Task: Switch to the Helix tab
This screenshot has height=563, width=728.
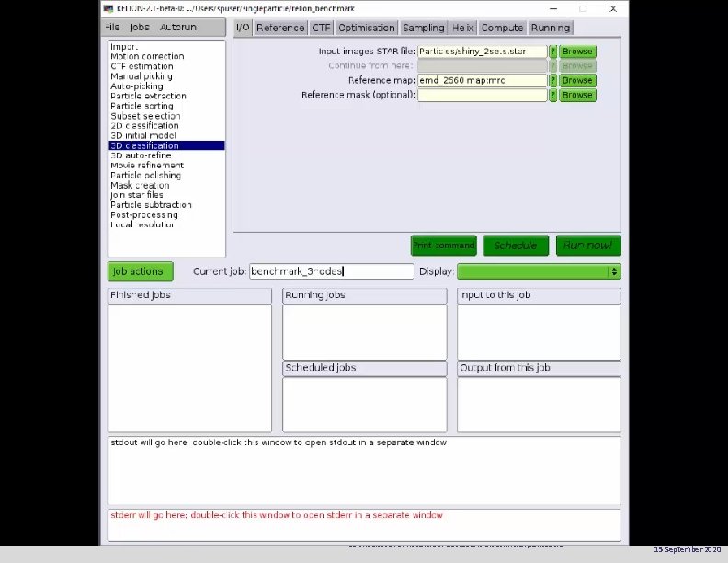Action: pos(463,28)
